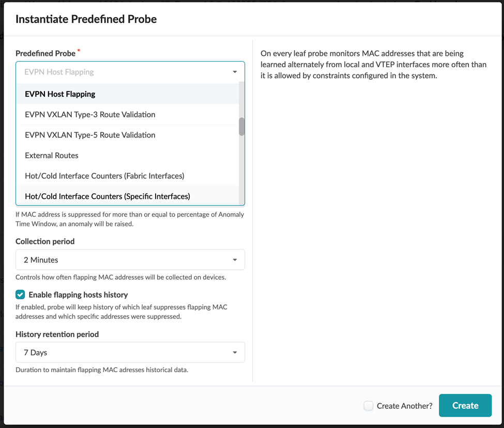Click the Instantiate Predefined Probe dialog title
504x428 pixels.
[86, 20]
